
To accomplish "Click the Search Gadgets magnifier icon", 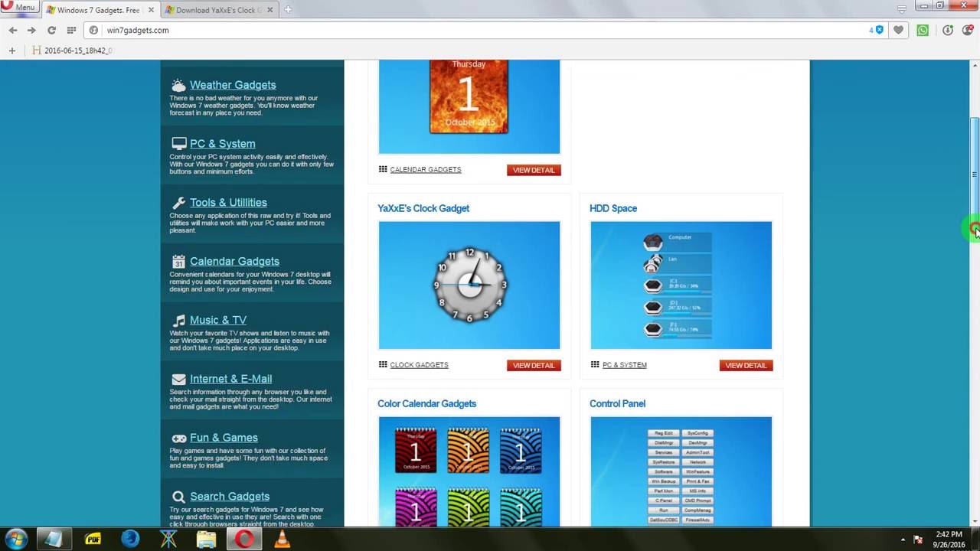I will point(178,497).
